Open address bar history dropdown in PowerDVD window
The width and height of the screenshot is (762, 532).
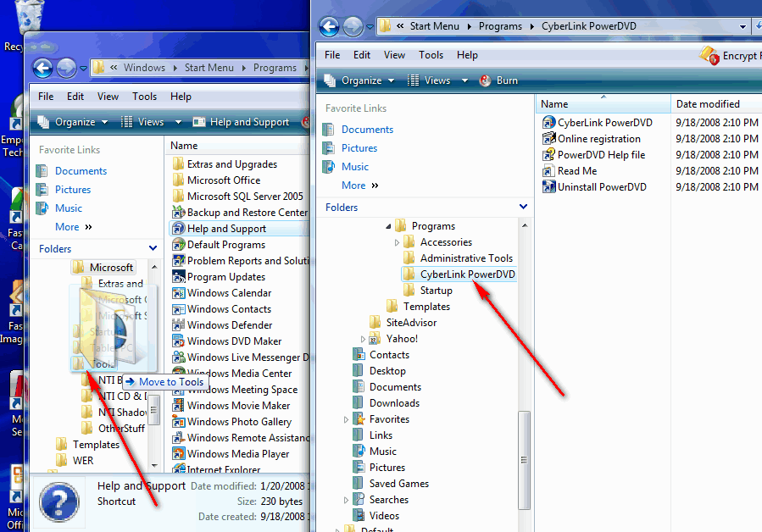[x=743, y=27]
